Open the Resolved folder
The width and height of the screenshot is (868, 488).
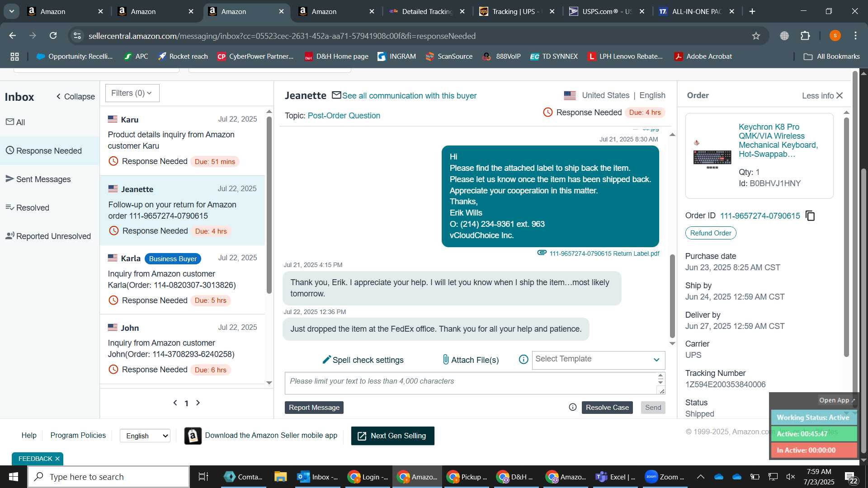(50, 207)
